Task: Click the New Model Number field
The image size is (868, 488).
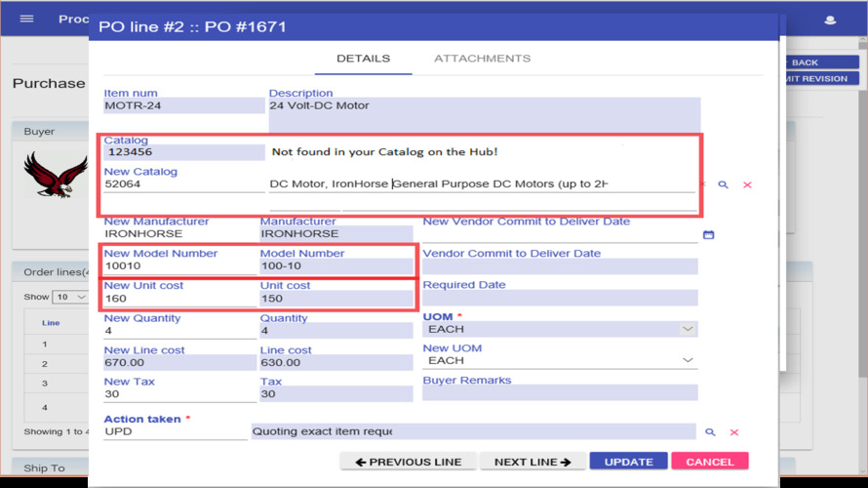Action: [179, 266]
